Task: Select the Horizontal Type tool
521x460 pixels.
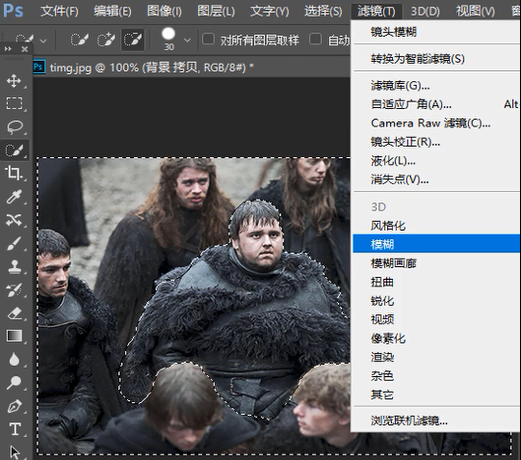Action: pos(15,429)
